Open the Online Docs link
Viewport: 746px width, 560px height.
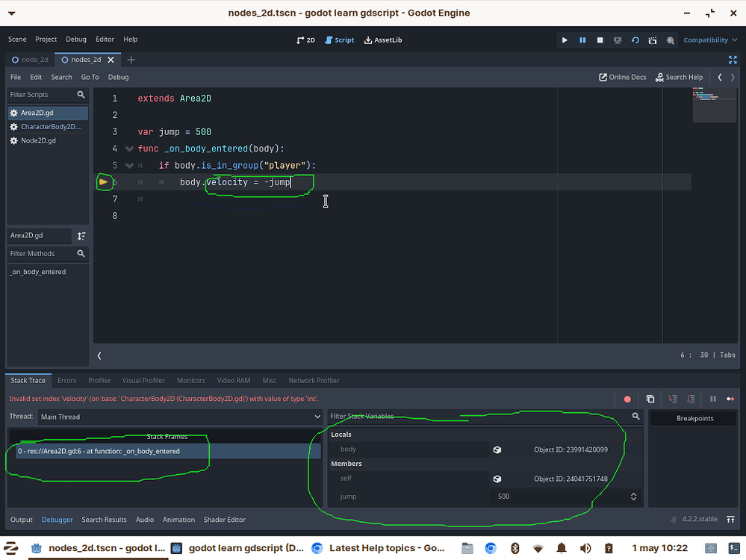[x=622, y=77]
